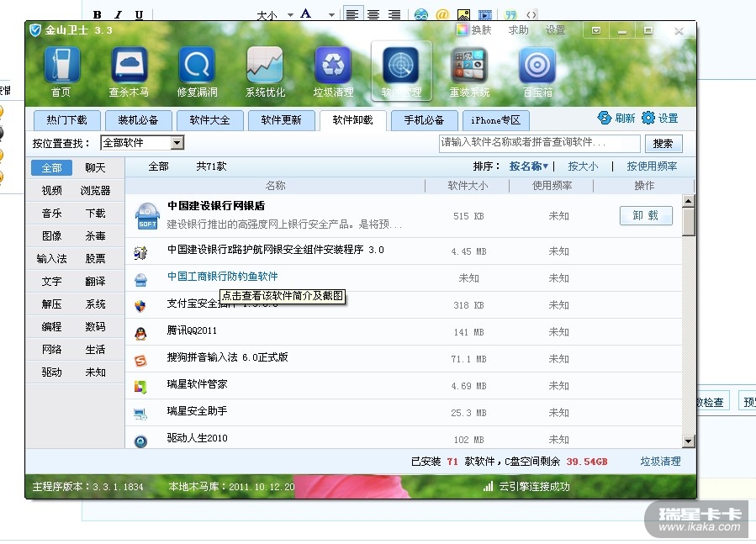Select the 聊天 category
Viewport: 756px width, 544px height.
coord(95,168)
